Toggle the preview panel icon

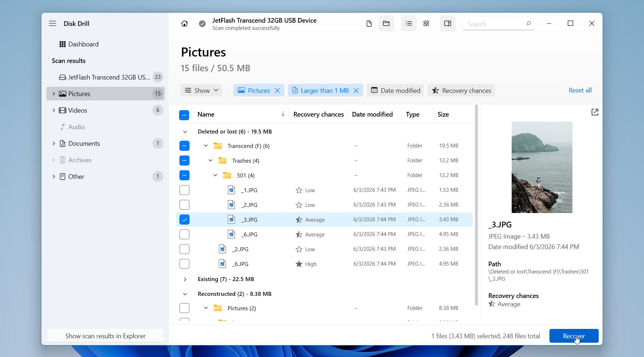(x=448, y=23)
